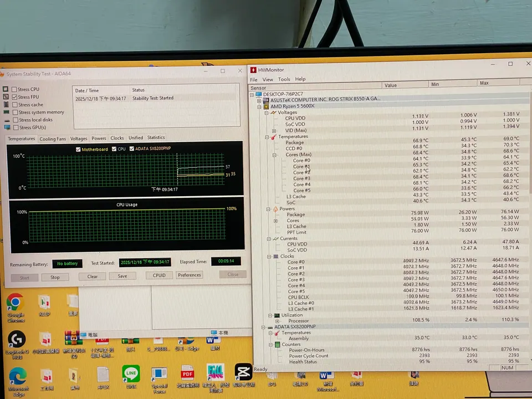The height and width of the screenshot is (399, 532).
Task: Open Preferences in AIDA64 stability test
Action: (190, 275)
